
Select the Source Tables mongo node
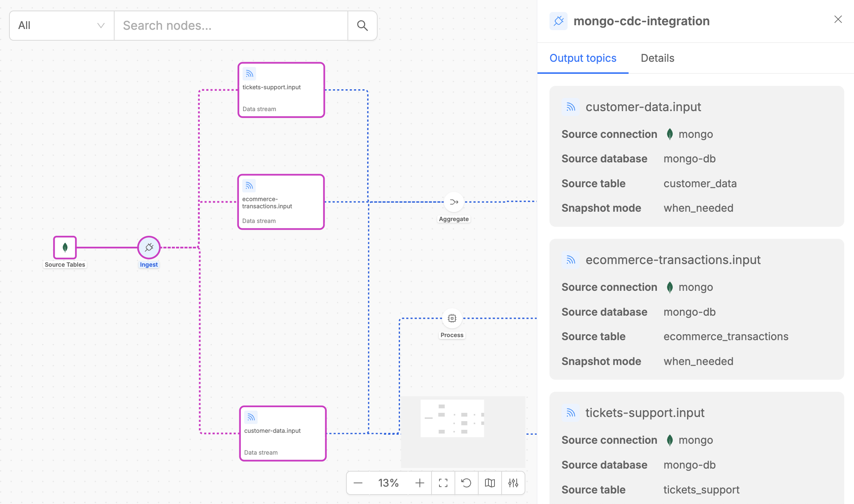pos(65,247)
